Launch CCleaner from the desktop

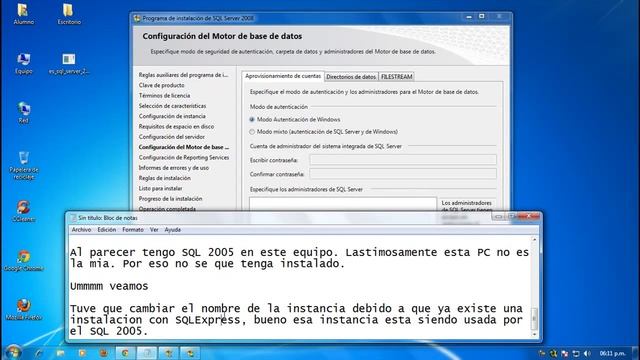click(23, 211)
